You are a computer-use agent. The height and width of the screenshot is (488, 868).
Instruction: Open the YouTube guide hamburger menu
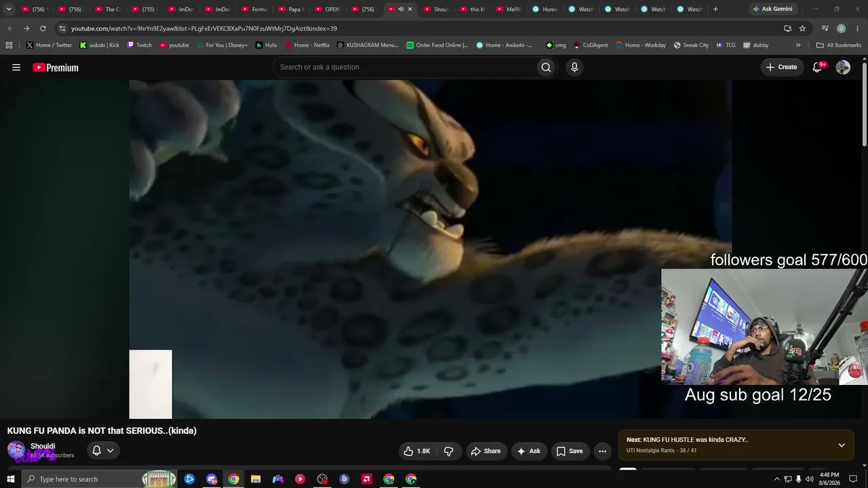tap(16, 67)
